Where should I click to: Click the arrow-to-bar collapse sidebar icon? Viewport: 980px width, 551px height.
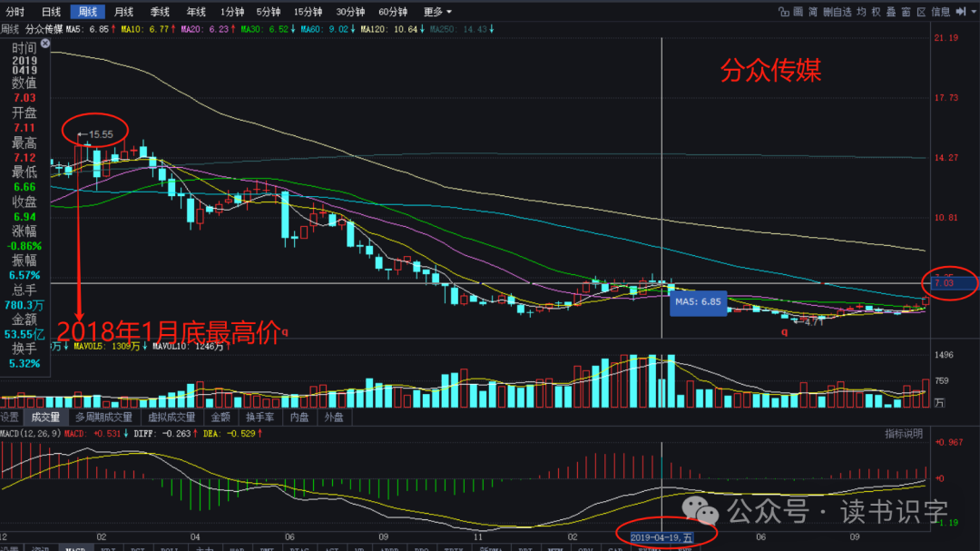(961, 12)
